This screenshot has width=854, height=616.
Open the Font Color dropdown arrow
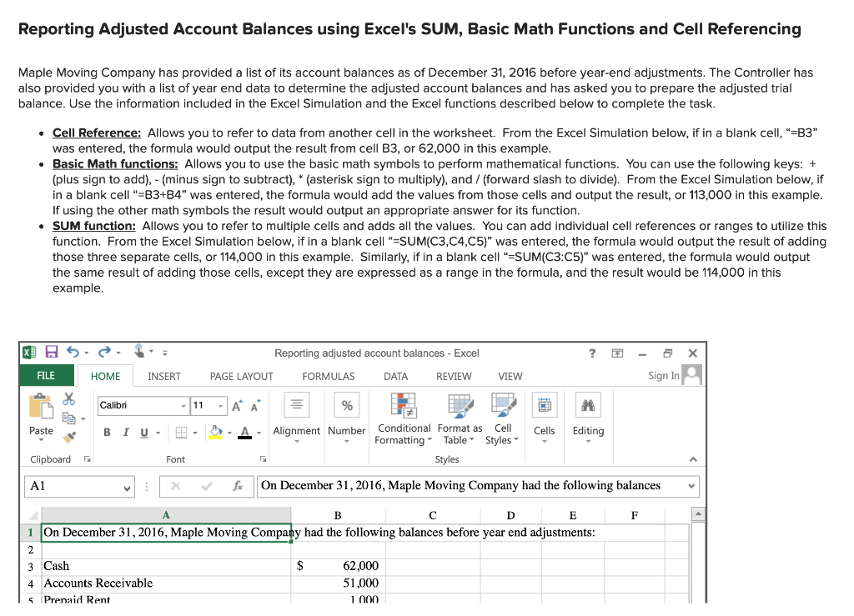tap(259, 433)
